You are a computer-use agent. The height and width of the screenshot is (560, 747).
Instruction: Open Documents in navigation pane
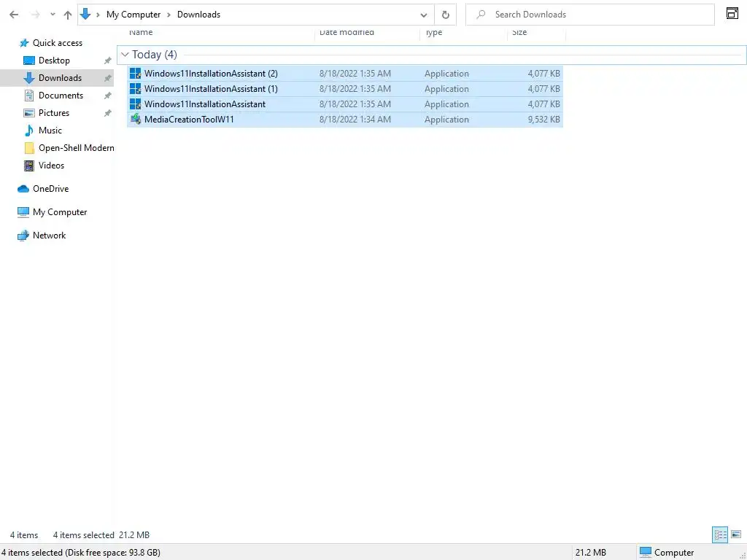click(61, 96)
